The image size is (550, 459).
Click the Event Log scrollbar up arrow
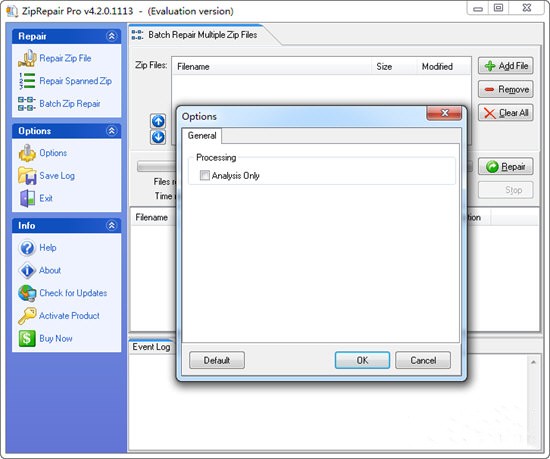click(x=533, y=362)
